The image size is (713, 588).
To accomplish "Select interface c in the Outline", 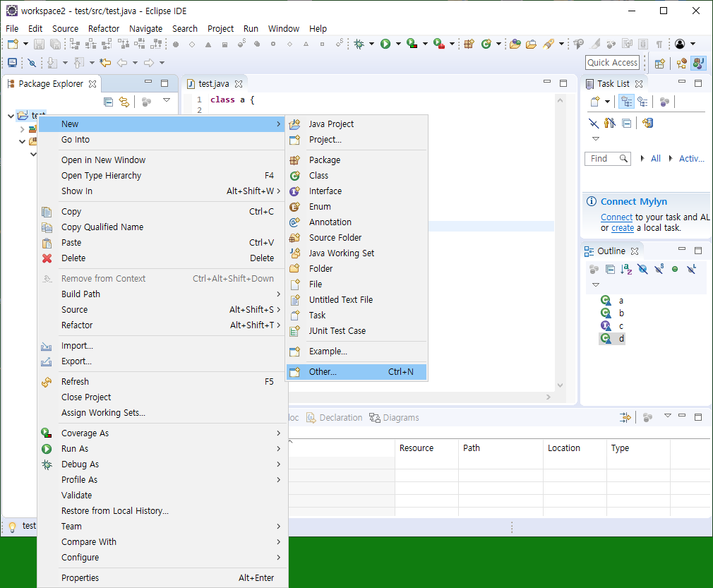I will (612, 325).
